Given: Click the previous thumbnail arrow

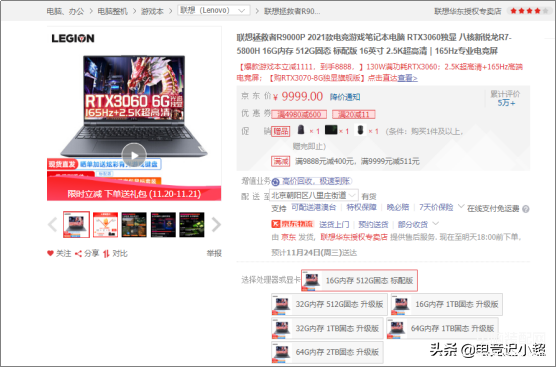Looking at the screenshot, I should click(52, 224).
